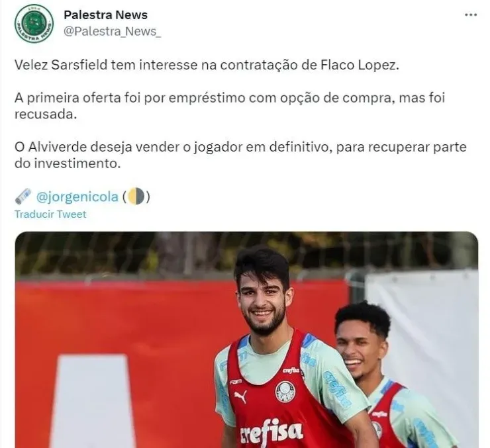Viewport: 490px width, 448px height.
Task: Click the paragraph about the refused loan offer
Action: (x=230, y=106)
